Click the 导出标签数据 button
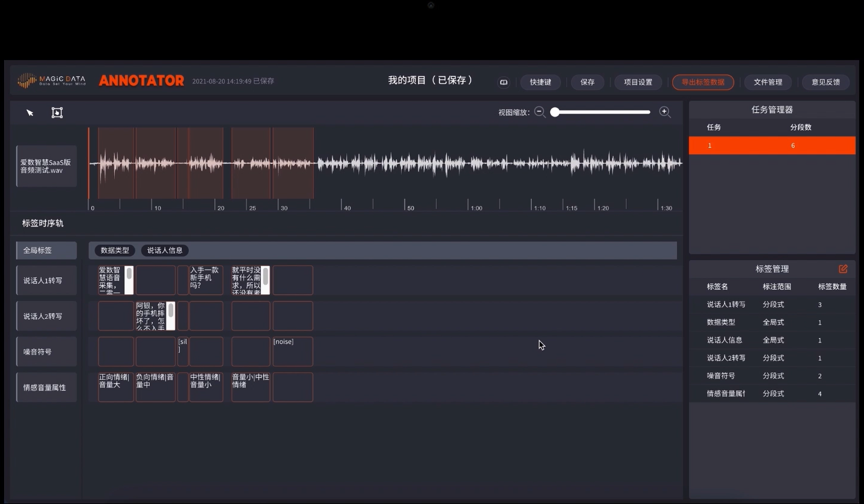 pyautogui.click(x=702, y=82)
